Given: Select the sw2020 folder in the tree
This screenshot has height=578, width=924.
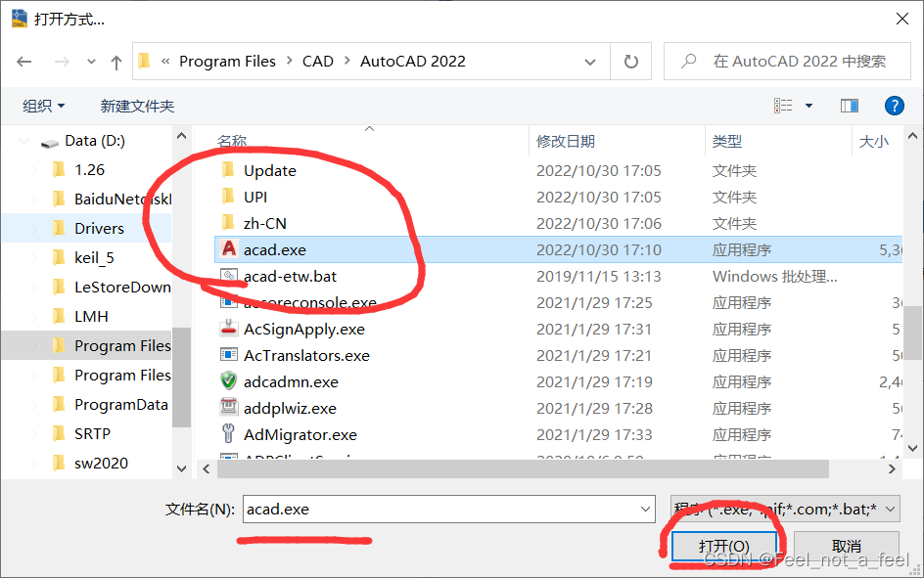Looking at the screenshot, I should point(102,464).
